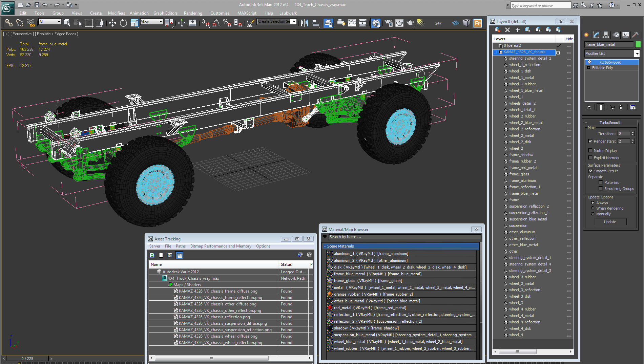The image size is (644, 364).
Task: Click the Update button
Action: click(610, 222)
